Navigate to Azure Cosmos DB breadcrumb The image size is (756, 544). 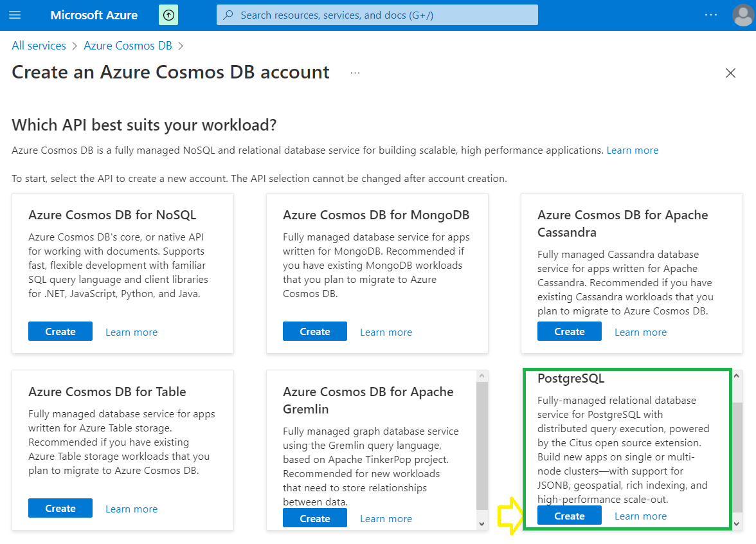(128, 46)
